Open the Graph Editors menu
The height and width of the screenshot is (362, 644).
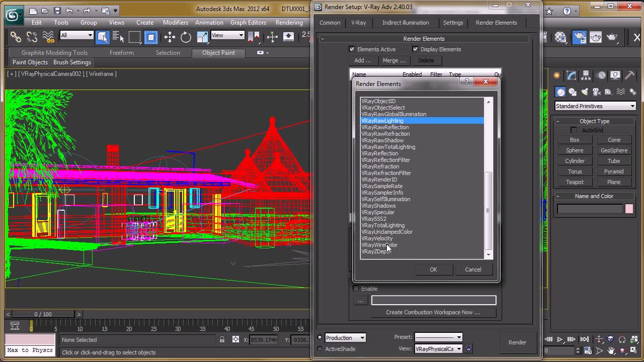coord(248,23)
